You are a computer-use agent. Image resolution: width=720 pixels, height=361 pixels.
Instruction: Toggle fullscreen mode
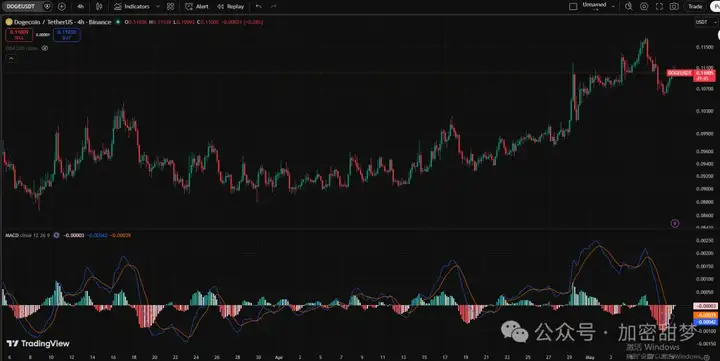click(x=659, y=6)
